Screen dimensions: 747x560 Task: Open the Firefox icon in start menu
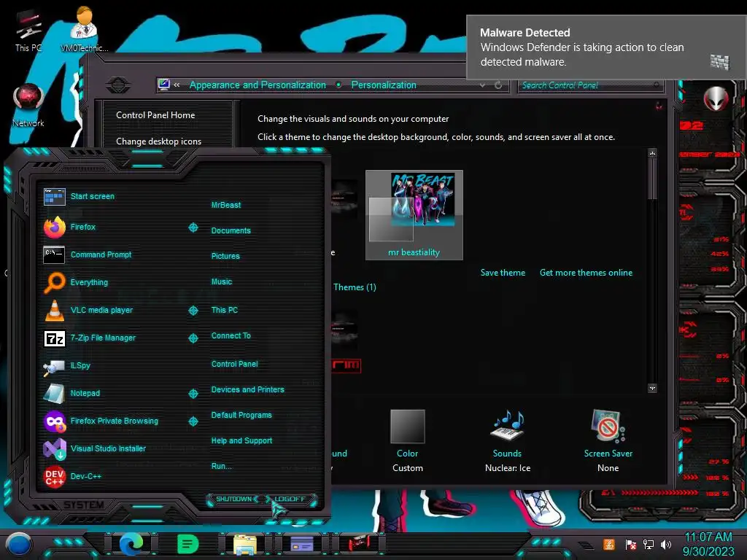[55, 227]
